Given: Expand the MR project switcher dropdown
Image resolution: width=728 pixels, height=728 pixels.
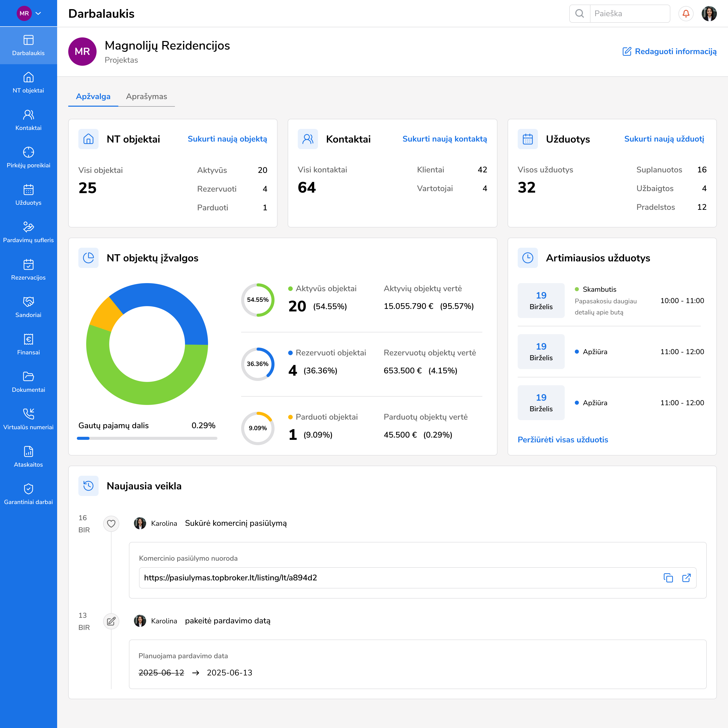Looking at the screenshot, I should [38, 14].
